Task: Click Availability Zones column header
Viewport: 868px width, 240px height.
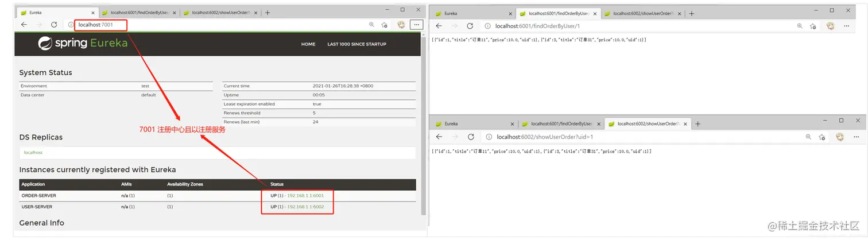Action: [185, 184]
